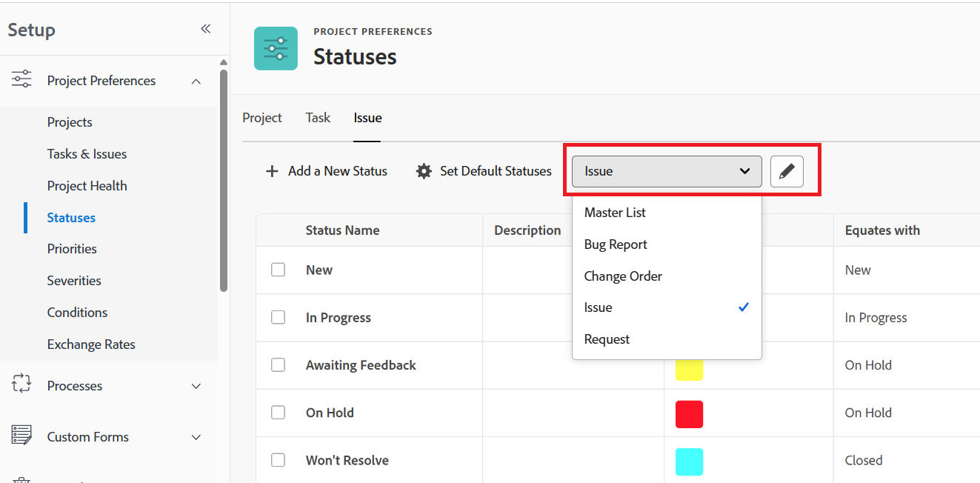The width and height of the screenshot is (980, 483).
Task: Click the Custom Forms icon in sidebar
Action: click(x=21, y=436)
